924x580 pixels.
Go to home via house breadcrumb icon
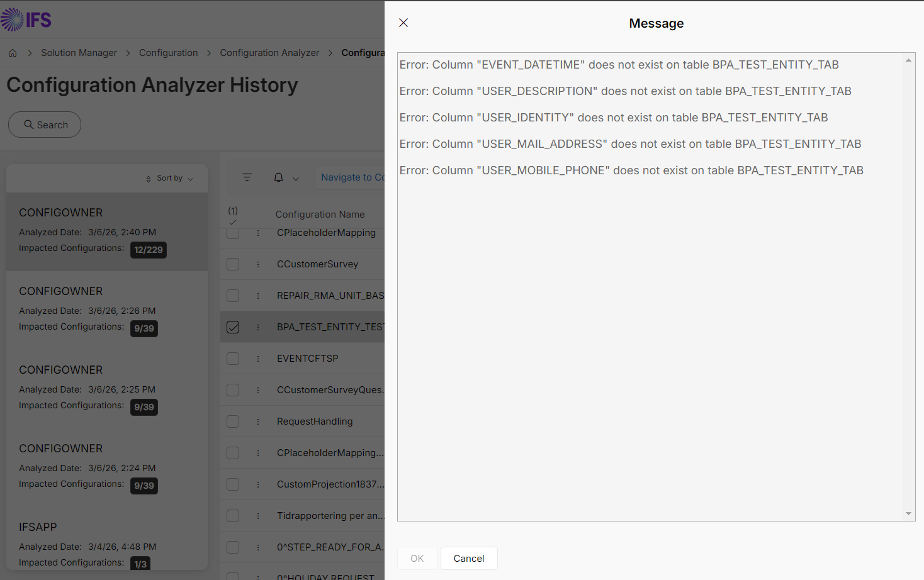click(13, 53)
